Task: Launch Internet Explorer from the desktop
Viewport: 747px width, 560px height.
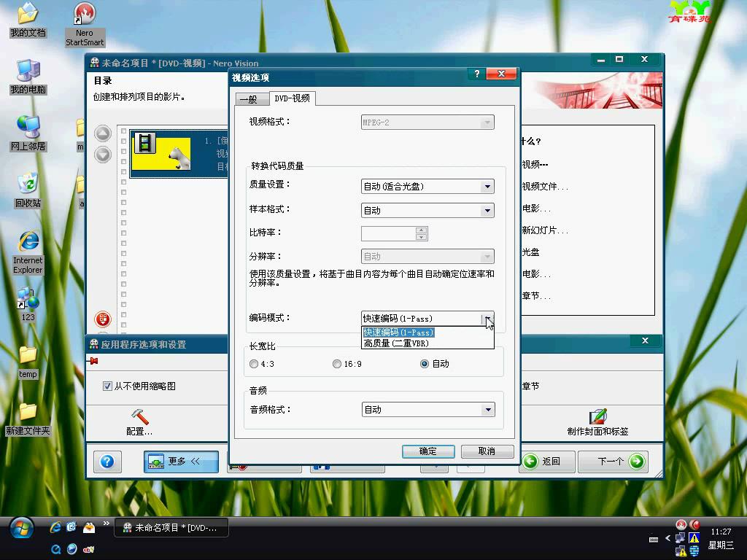Action: [x=28, y=252]
